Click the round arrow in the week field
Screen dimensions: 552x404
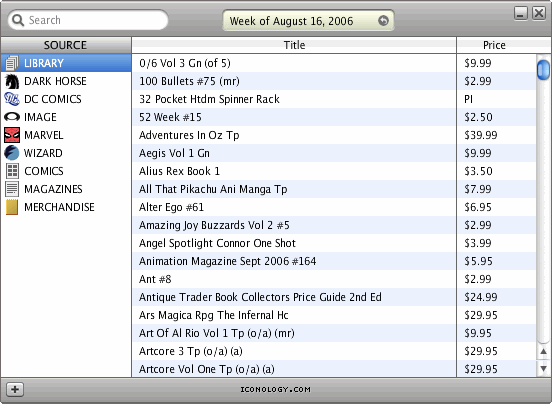tap(383, 21)
